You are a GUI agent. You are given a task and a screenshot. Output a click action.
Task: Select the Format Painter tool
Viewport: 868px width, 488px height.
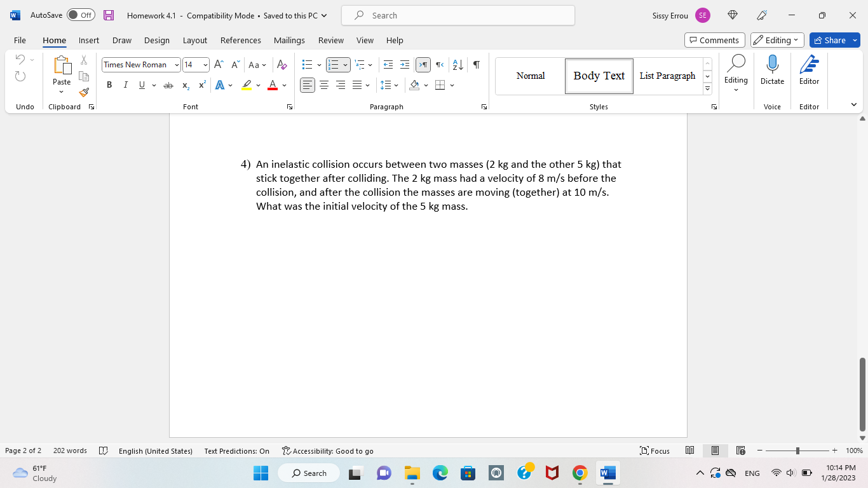(x=83, y=91)
